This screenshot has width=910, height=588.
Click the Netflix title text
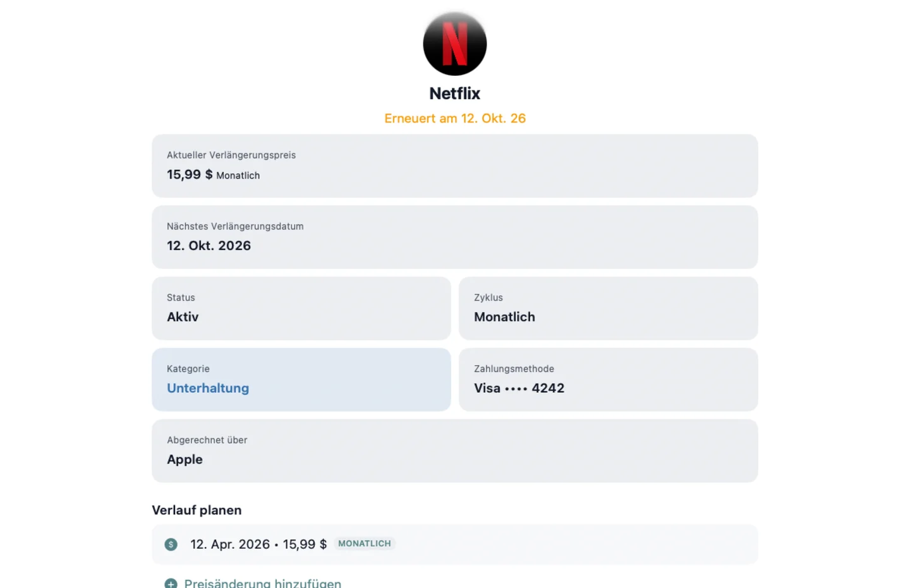pyautogui.click(x=455, y=93)
